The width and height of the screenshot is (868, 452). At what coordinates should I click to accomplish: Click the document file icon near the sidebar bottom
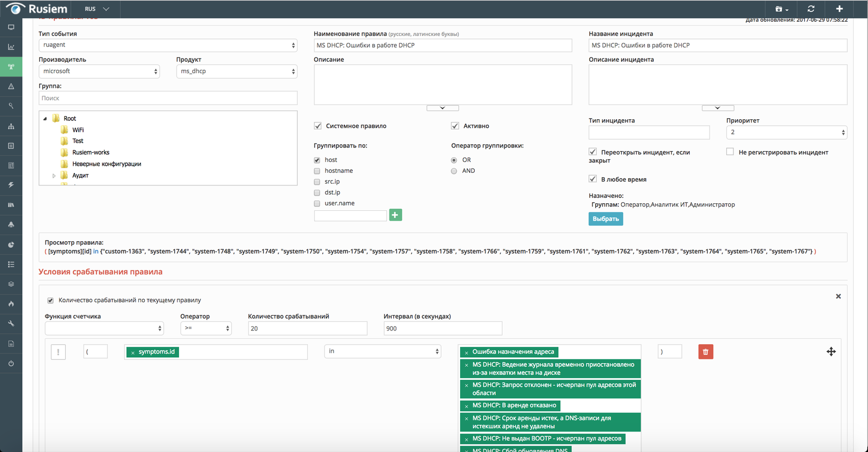pos(11,344)
